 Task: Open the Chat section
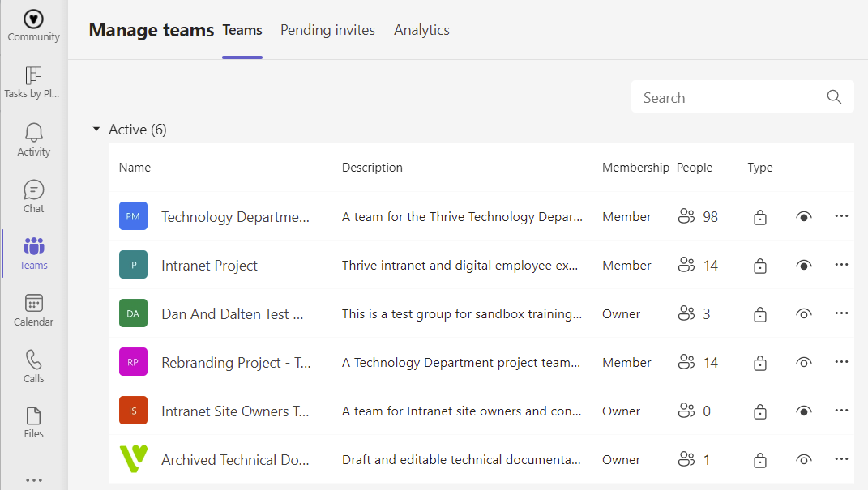33,197
